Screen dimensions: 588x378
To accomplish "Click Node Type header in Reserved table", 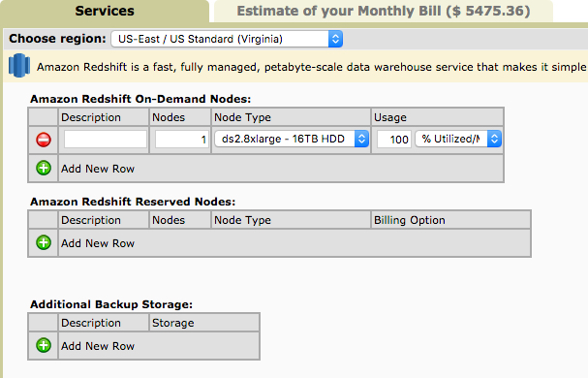I will coord(242,220).
